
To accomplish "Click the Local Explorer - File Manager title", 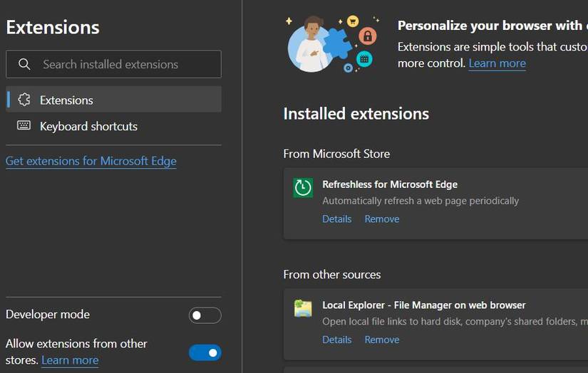I will click(423, 305).
